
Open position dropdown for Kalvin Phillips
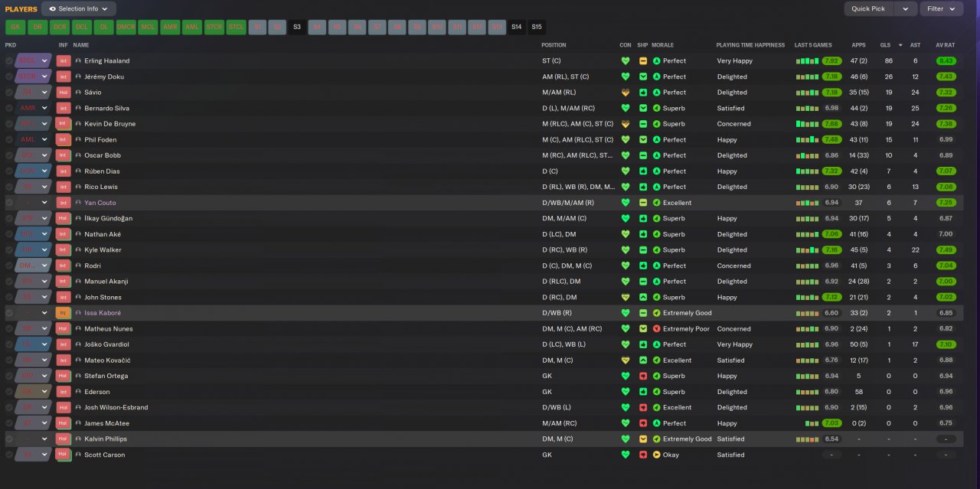[45, 439]
